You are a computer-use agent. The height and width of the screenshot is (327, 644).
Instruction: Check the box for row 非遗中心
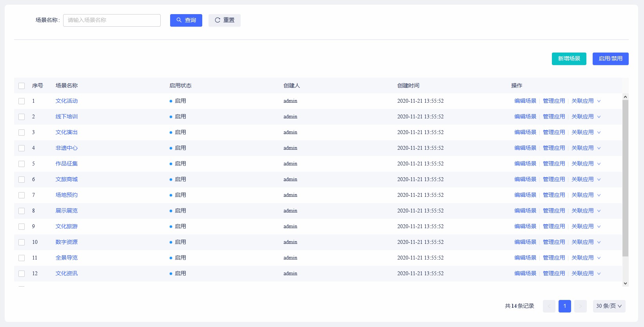[22, 148]
